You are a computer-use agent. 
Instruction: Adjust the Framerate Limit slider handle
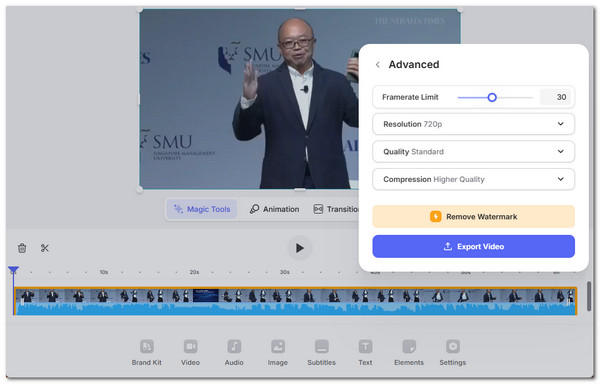click(492, 98)
